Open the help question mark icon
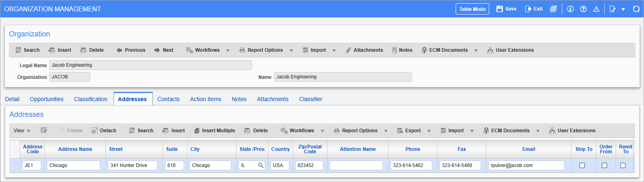The width and height of the screenshot is (644, 182). tap(583, 9)
